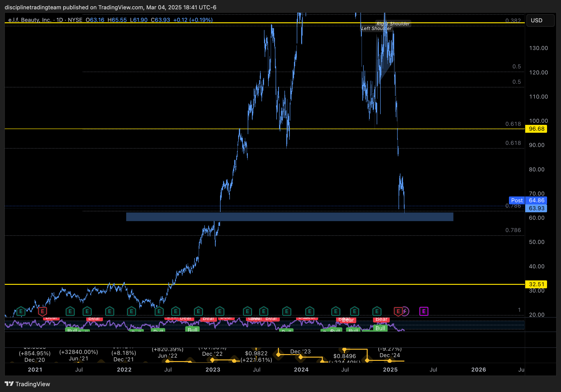Click the last green earnings marker before the 2025 red marker
The height and width of the screenshot is (392, 561).
(377, 311)
